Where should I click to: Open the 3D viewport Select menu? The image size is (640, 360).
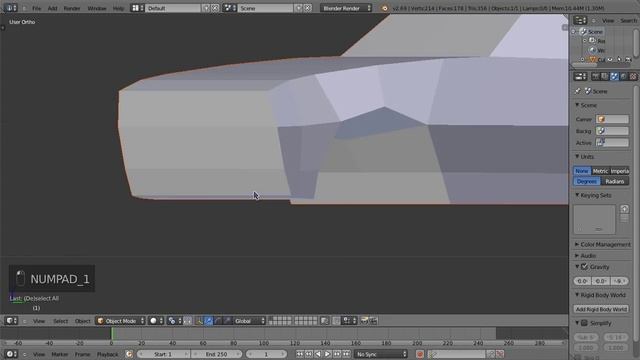[60, 321]
